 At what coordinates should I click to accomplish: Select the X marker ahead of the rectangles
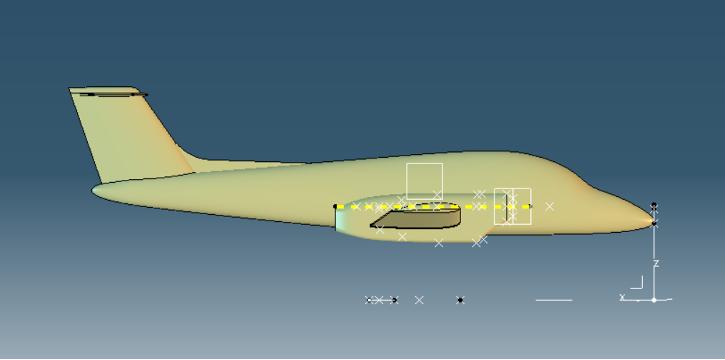(549, 207)
